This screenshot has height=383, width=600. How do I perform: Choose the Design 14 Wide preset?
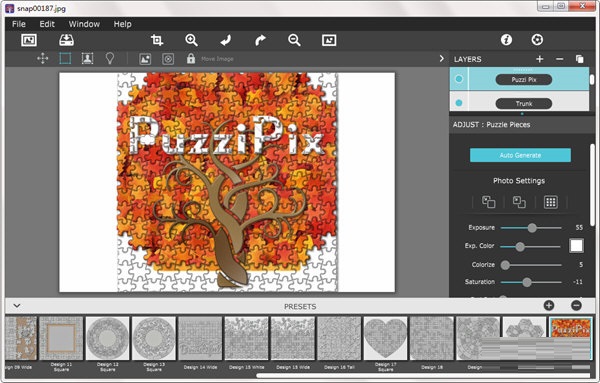(200, 338)
